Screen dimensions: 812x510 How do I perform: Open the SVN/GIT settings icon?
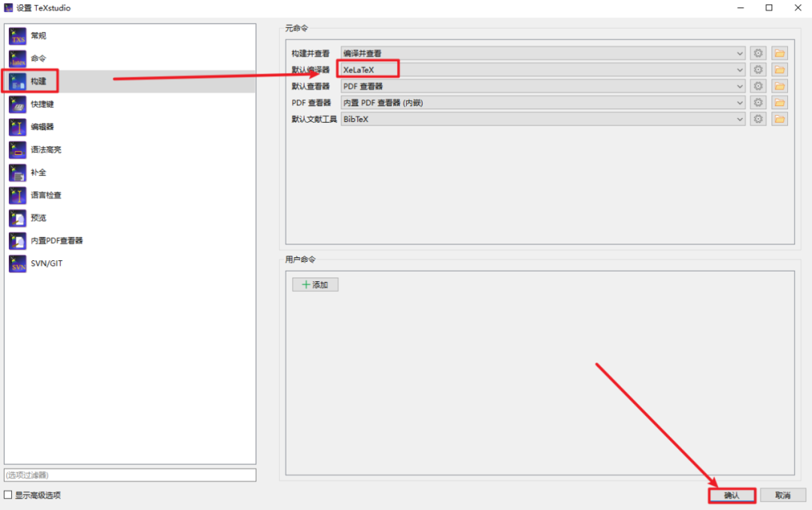(x=17, y=264)
